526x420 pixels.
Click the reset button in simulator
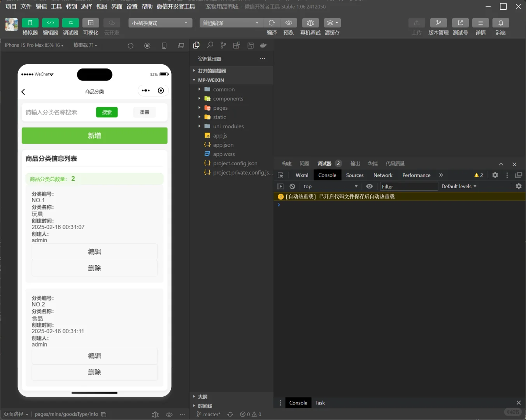coord(145,112)
